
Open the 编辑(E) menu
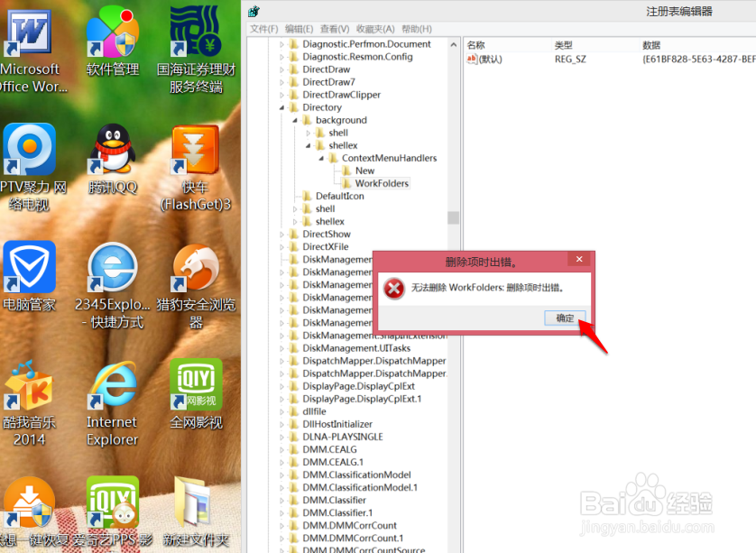coord(299,29)
